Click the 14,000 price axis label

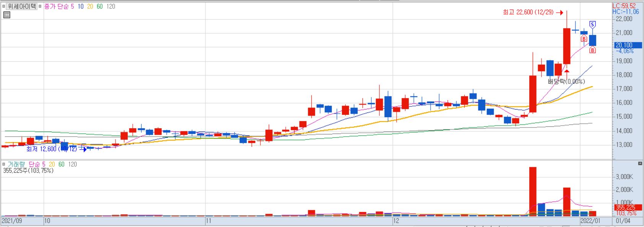tap(624, 131)
